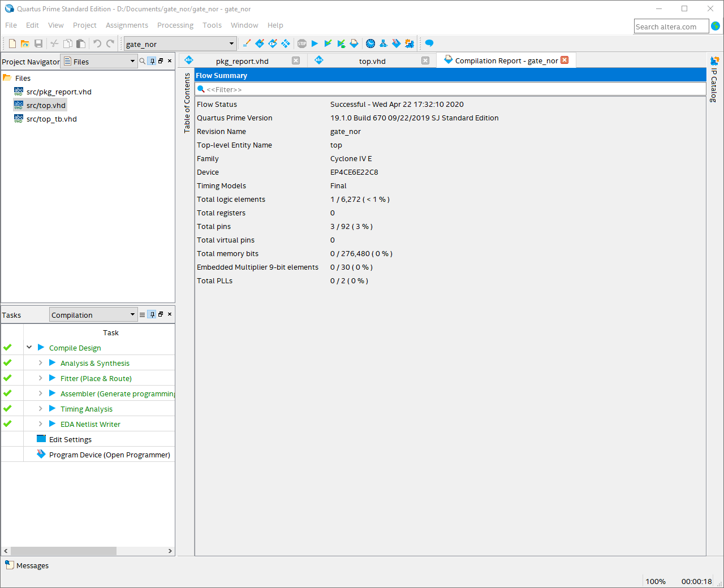The width and height of the screenshot is (724, 588).
Task: Collapse the Compile Design task
Action: [29, 347]
